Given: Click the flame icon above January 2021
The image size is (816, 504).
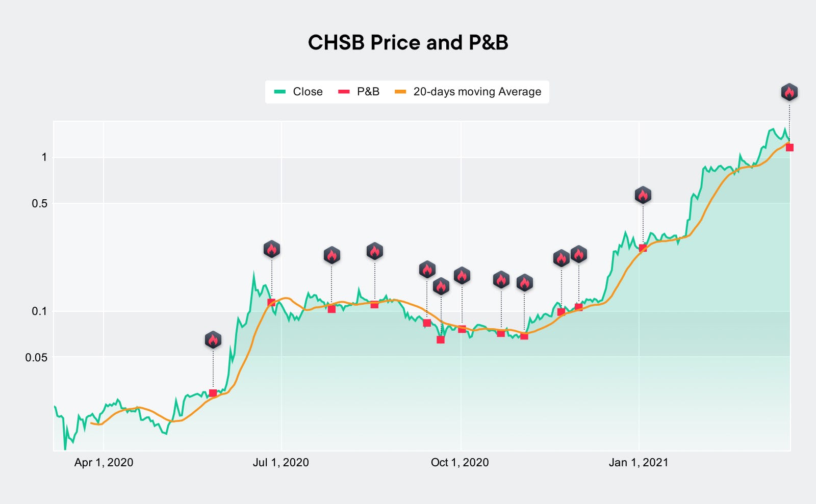Looking at the screenshot, I should pos(643,195).
